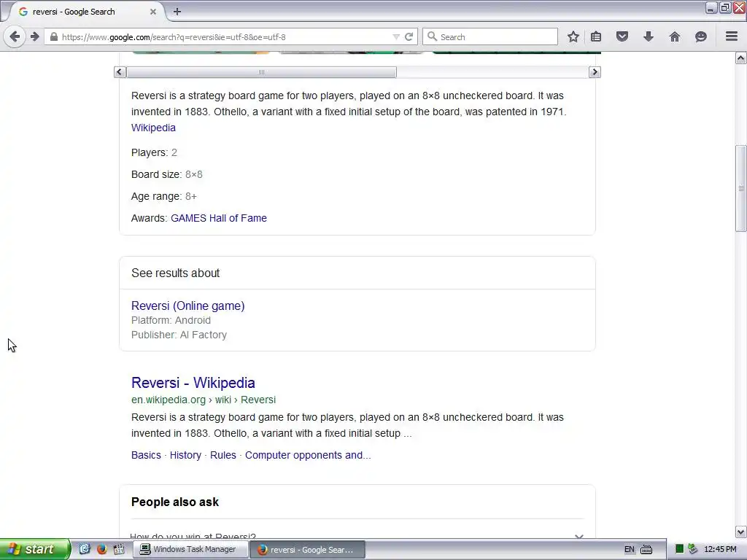Image resolution: width=747 pixels, height=560 pixels.
Task: Go back to the previous page
Action: 15,36
